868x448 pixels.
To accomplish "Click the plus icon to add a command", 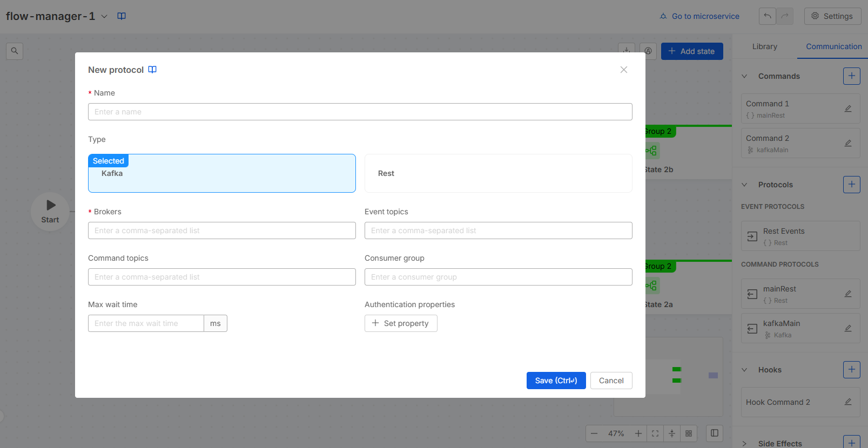I will (851, 76).
